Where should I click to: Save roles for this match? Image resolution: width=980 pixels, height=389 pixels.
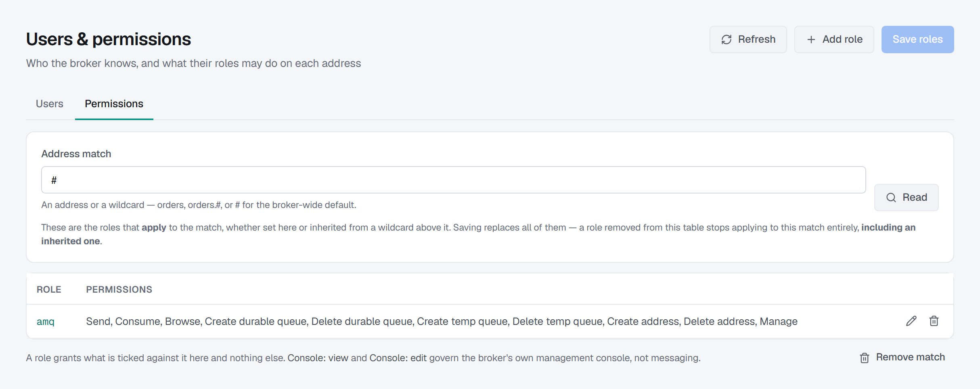917,40
